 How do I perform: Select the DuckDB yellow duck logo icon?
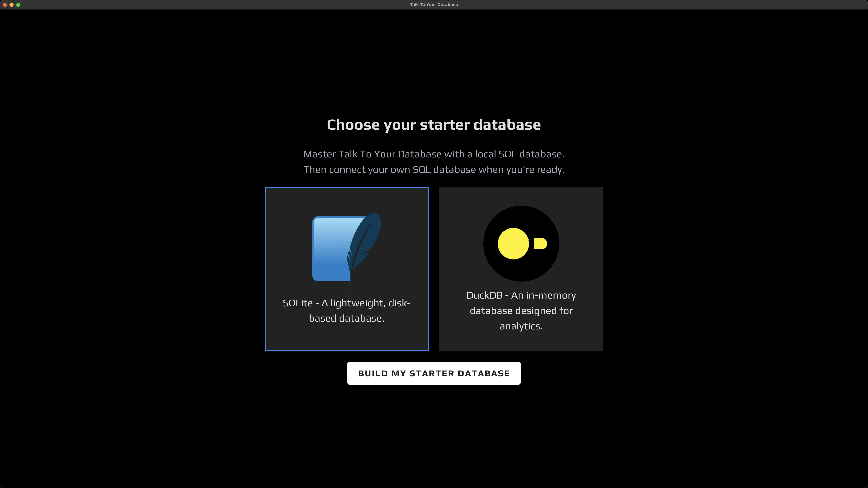pyautogui.click(x=521, y=243)
